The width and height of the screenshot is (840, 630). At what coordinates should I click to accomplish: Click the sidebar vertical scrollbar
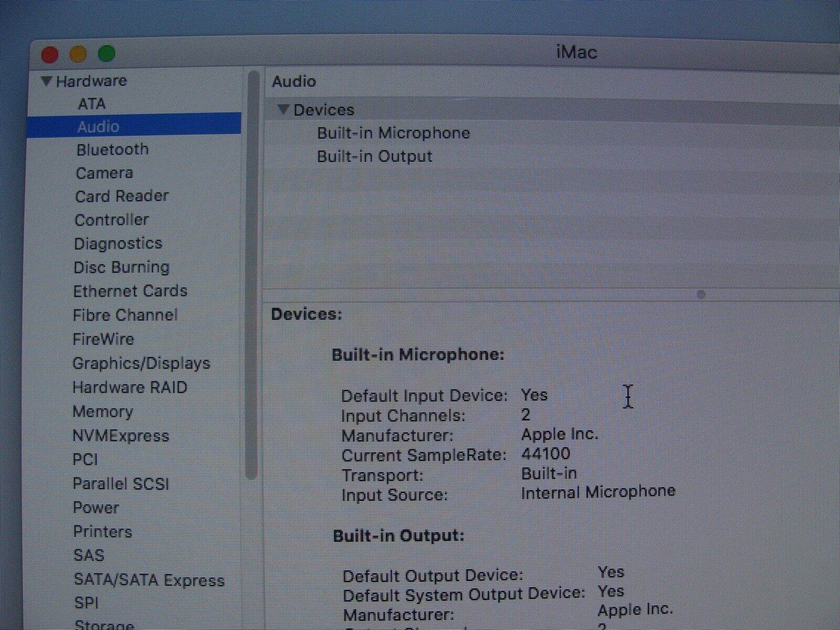pyautogui.click(x=253, y=273)
